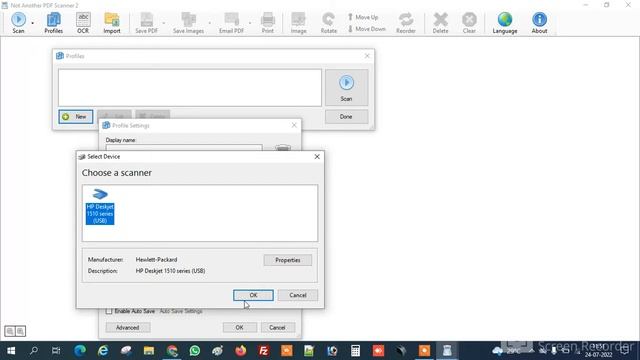
Task: Click the Save Images toolbar icon
Action: tap(188, 22)
